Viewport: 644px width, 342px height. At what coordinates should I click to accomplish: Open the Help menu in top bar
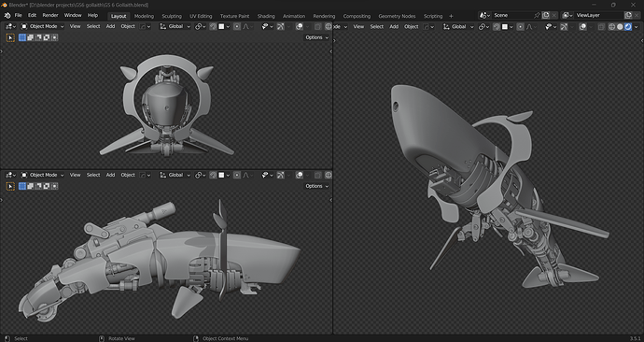92,15
